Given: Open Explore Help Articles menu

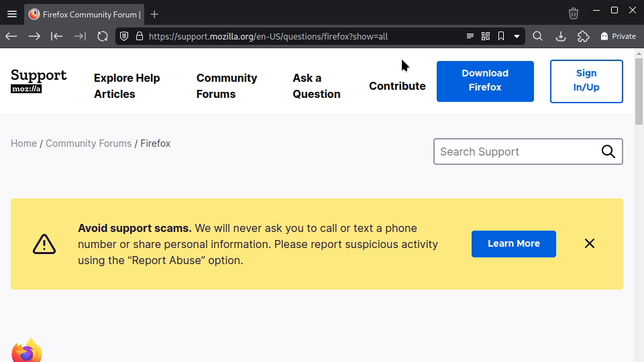Looking at the screenshot, I should click(127, 86).
